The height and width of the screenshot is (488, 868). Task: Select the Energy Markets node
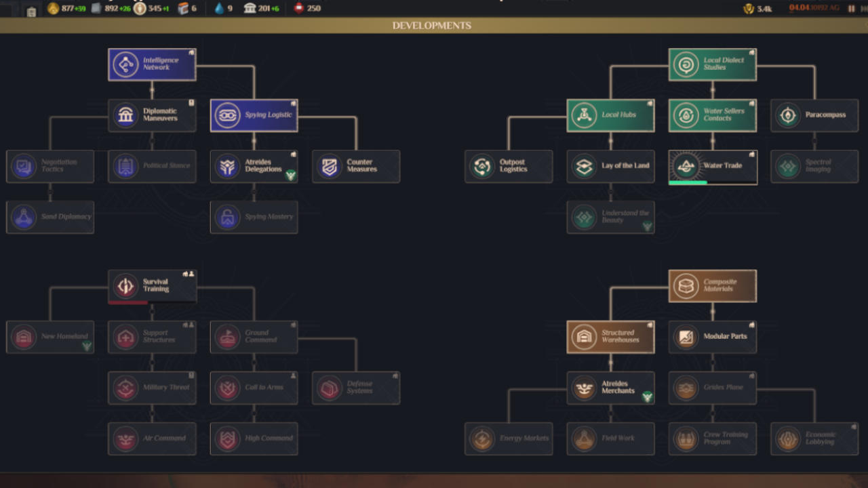pyautogui.click(x=509, y=439)
